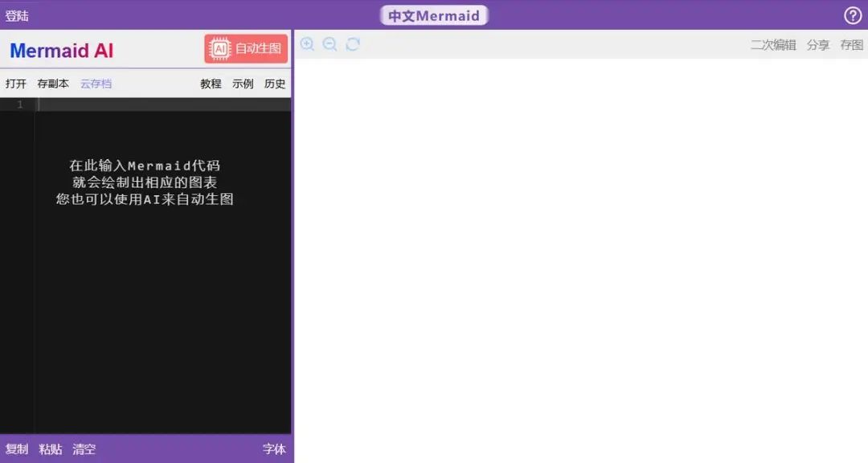Open the 示例 examples menu
The width and height of the screenshot is (868, 463).
tap(243, 84)
